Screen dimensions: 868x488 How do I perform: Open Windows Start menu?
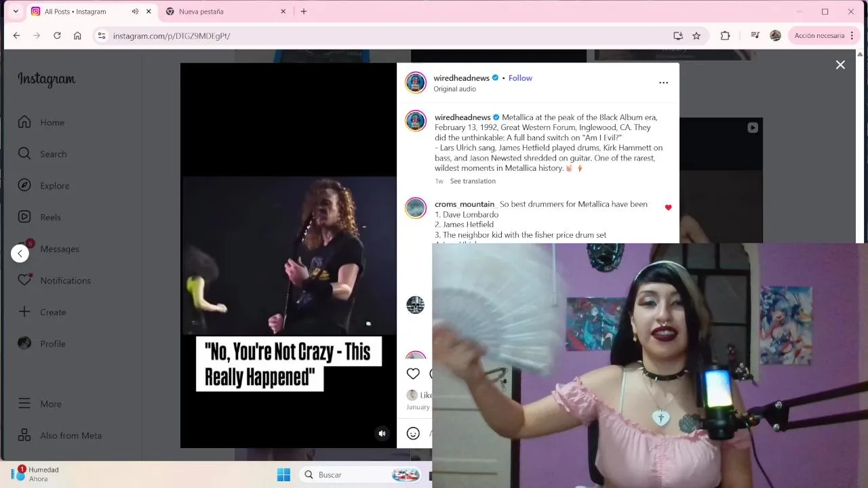pyautogui.click(x=283, y=474)
